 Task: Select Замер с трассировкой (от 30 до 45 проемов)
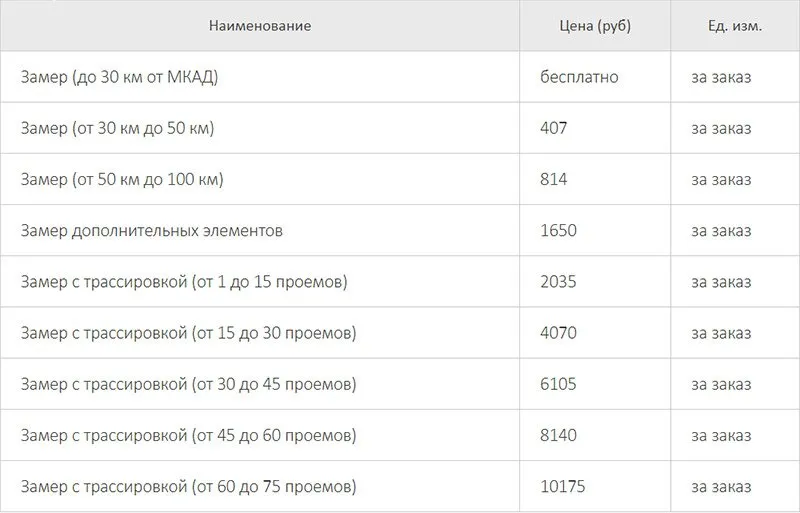coord(400,384)
